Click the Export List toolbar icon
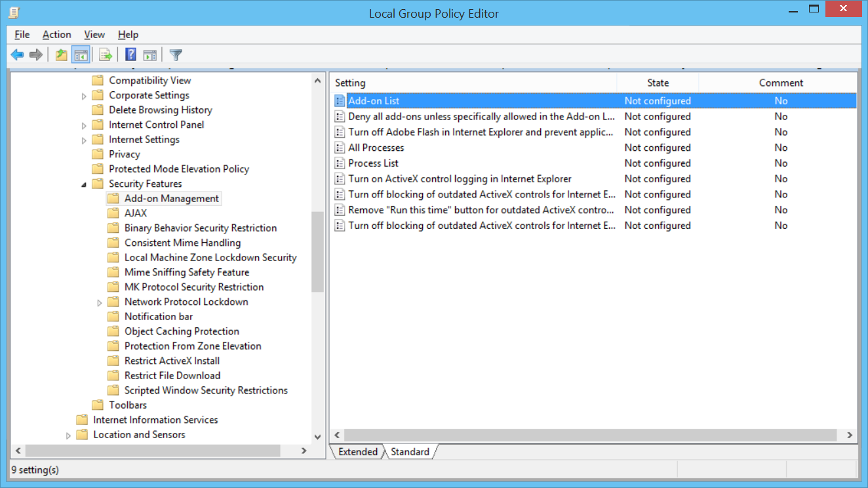This screenshot has height=488, width=868. (105, 54)
